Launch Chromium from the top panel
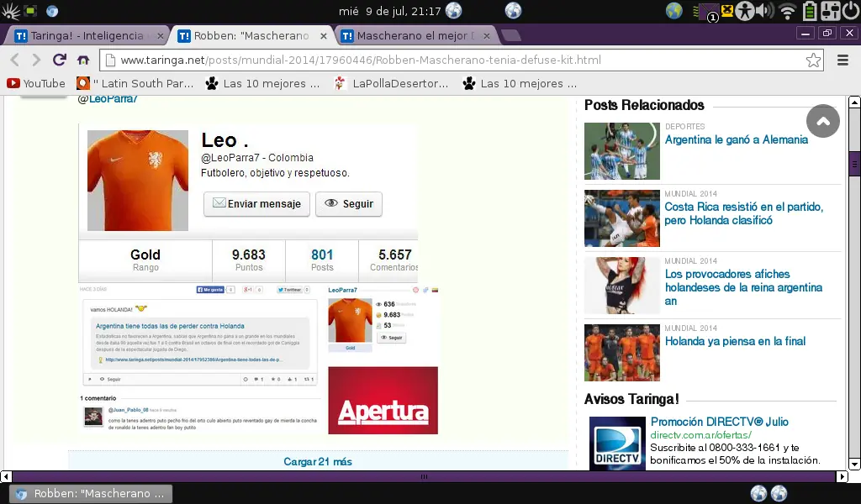861x504 pixels. point(52,11)
